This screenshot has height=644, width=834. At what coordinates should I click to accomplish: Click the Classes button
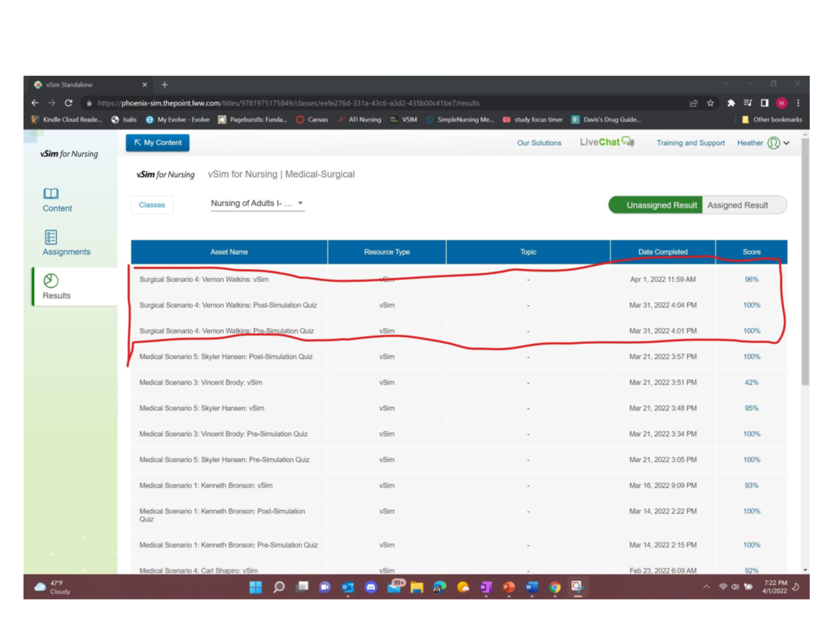152,205
